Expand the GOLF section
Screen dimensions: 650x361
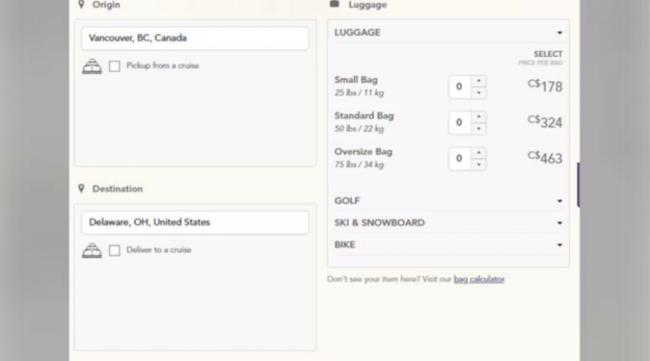click(448, 201)
